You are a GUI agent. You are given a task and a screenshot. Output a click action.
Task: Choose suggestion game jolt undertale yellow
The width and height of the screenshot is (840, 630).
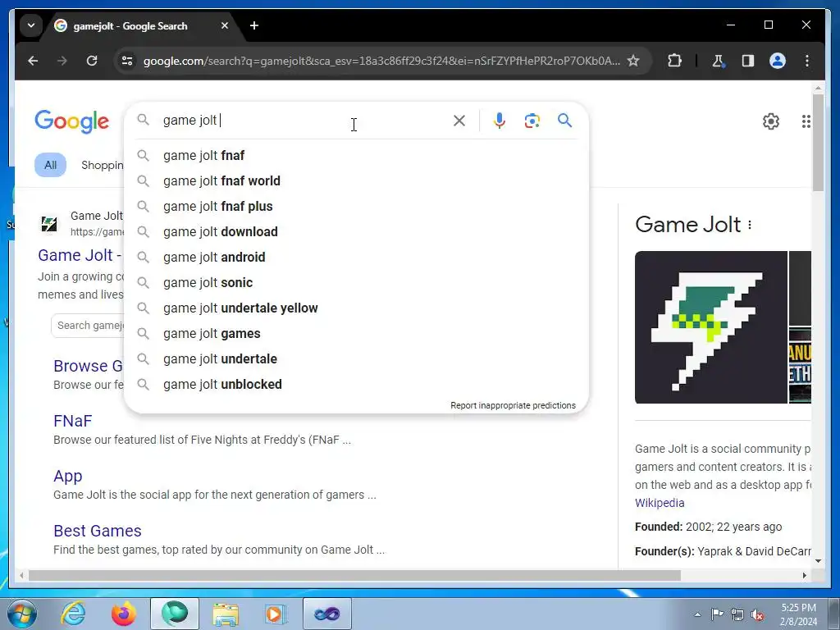click(x=356, y=308)
